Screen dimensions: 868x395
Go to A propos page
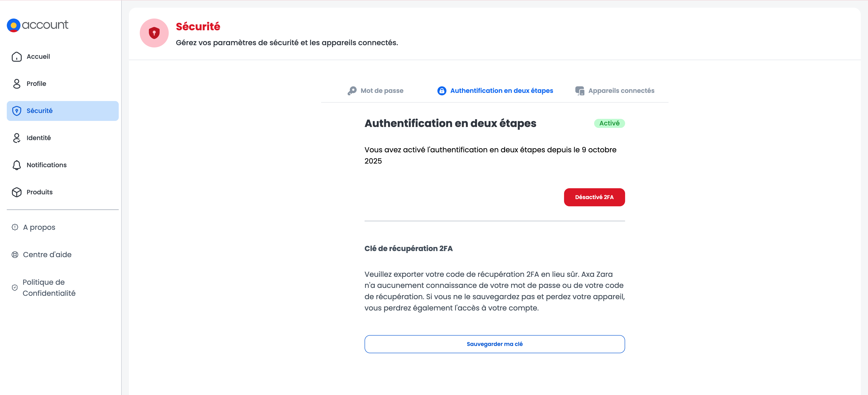pyautogui.click(x=39, y=227)
